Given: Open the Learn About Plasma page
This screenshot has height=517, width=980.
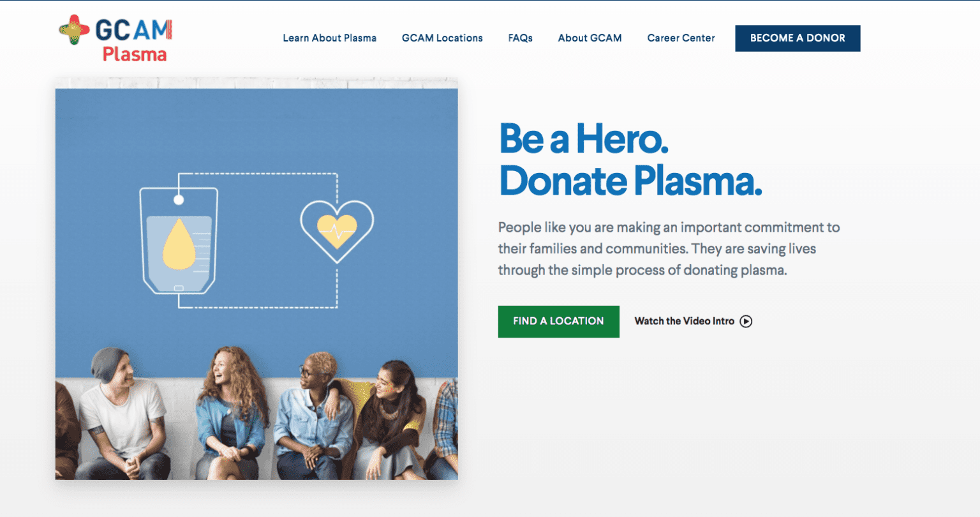Looking at the screenshot, I should (329, 38).
